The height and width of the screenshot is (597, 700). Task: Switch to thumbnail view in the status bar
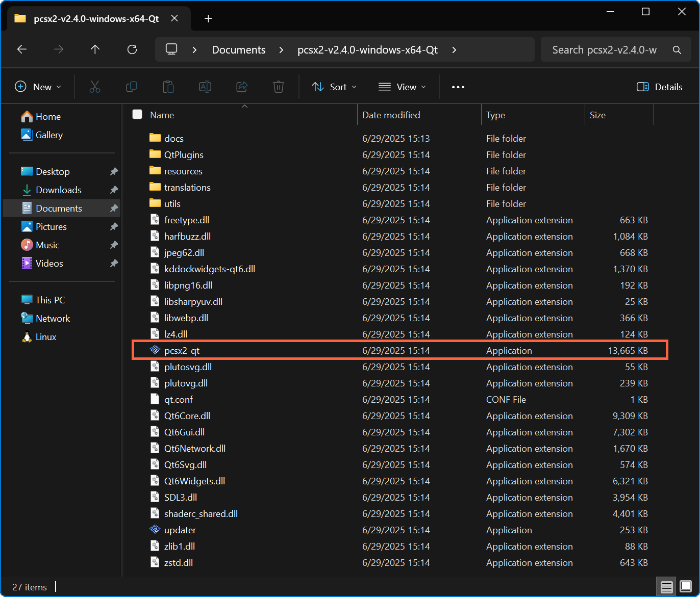pyautogui.click(x=686, y=586)
